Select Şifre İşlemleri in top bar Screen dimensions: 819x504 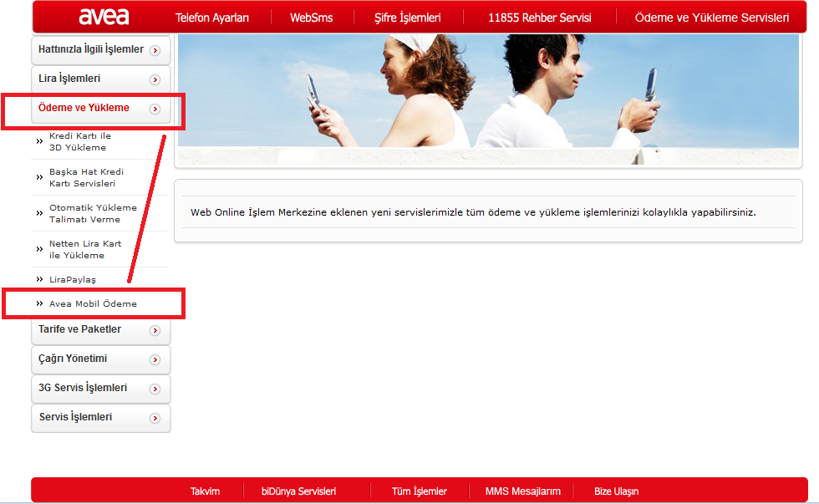coord(407,18)
